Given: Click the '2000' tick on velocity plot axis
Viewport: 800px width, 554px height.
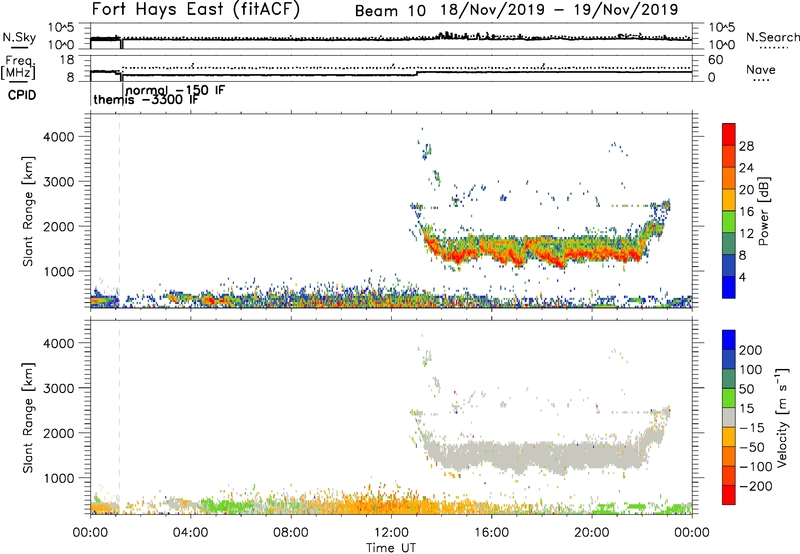Looking at the screenshot, I should (59, 433).
